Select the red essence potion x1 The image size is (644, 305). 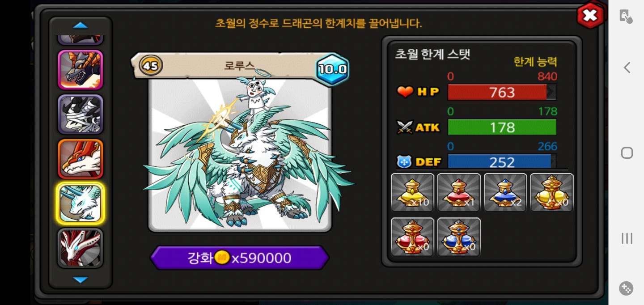coord(459,192)
